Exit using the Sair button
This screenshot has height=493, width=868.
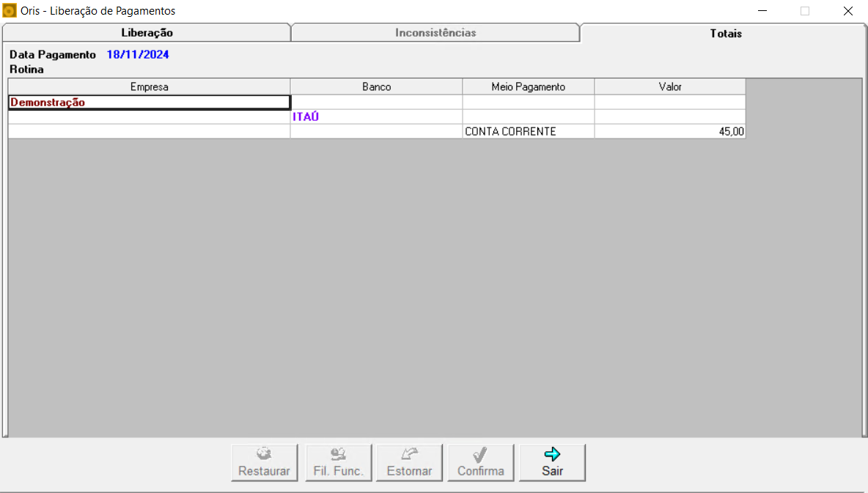(552, 462)
